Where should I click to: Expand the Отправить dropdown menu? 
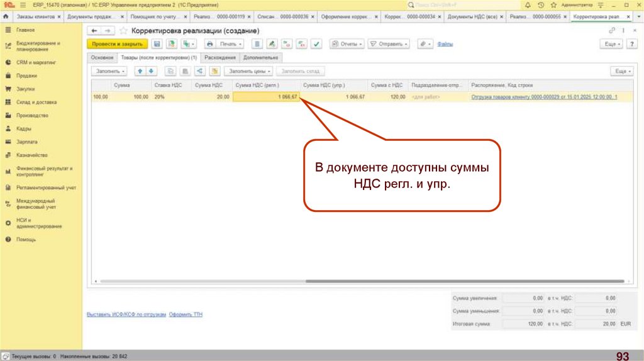389,44
